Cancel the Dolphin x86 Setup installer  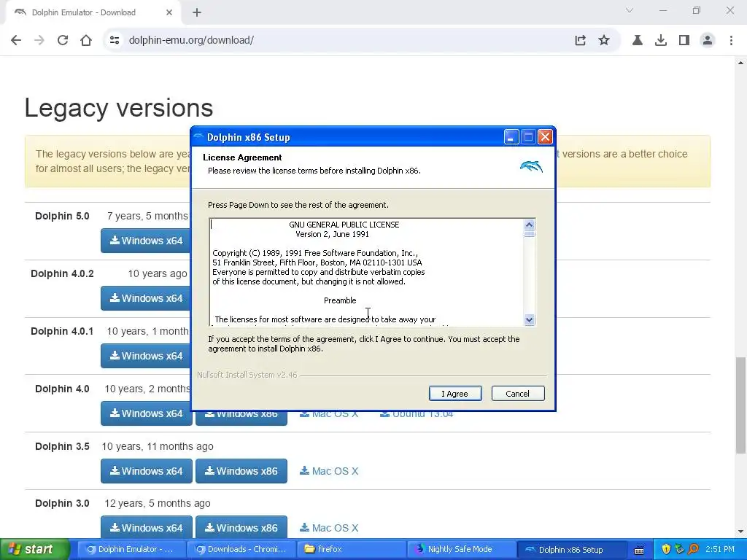pos(518,393)
